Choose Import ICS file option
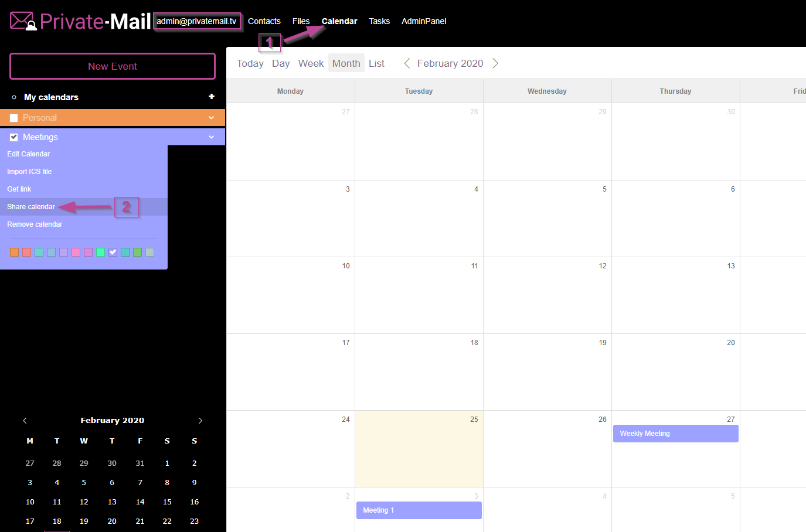 tap(29, 172)
